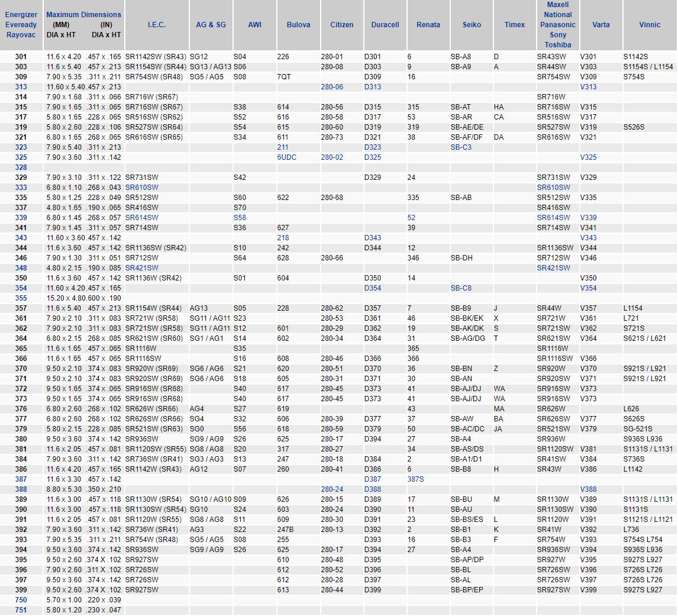Click the 'Citizen' column header
Image resolution: width=678 pixels, height=616 pixels.
pyautogui.click(x=341, y=25)
